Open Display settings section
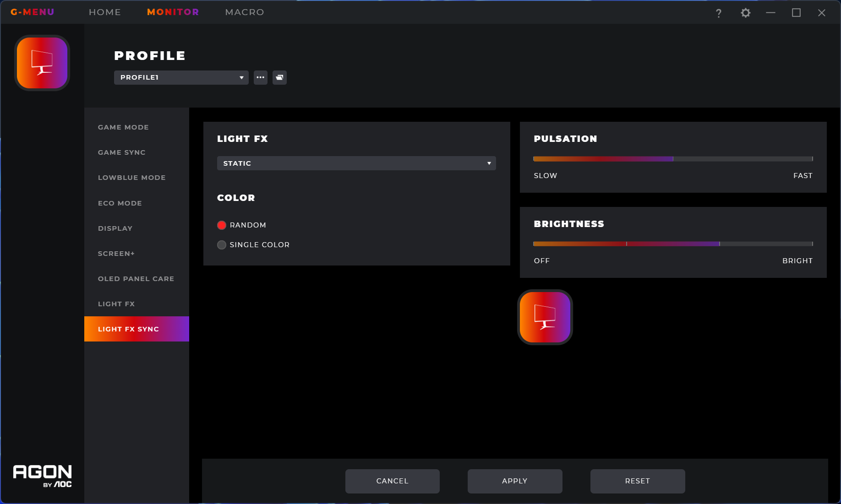 click(137, 228)
